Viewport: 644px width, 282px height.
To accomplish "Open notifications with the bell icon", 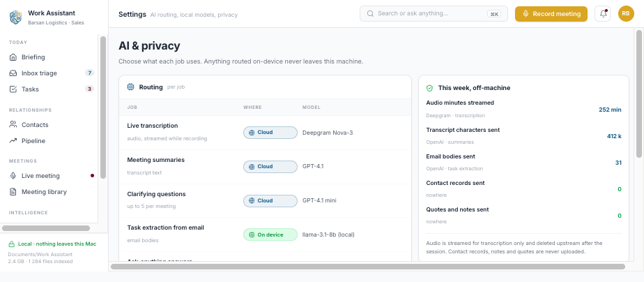I will pos(602,13).
